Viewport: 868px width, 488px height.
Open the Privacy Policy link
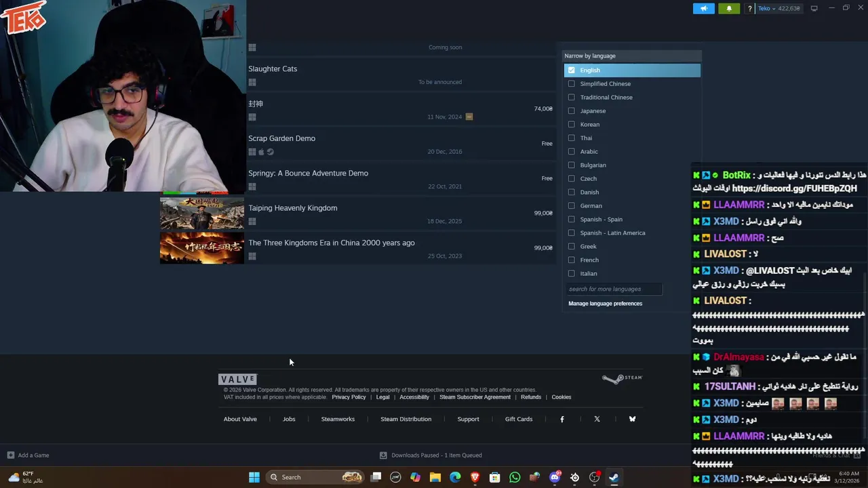pos(349,397)
